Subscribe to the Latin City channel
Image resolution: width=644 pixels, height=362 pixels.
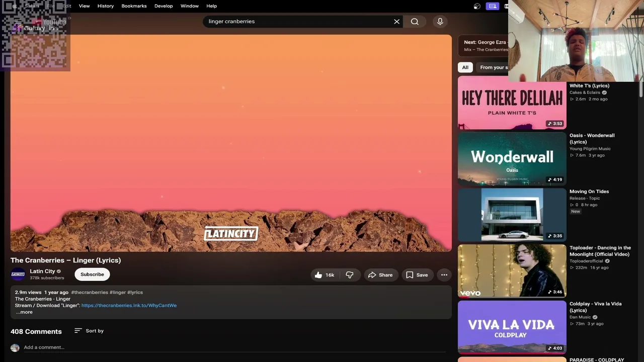click(x=92, y=275)
